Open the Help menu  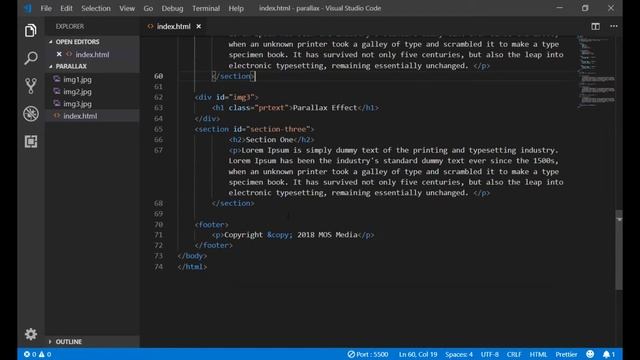pos(236,8)
